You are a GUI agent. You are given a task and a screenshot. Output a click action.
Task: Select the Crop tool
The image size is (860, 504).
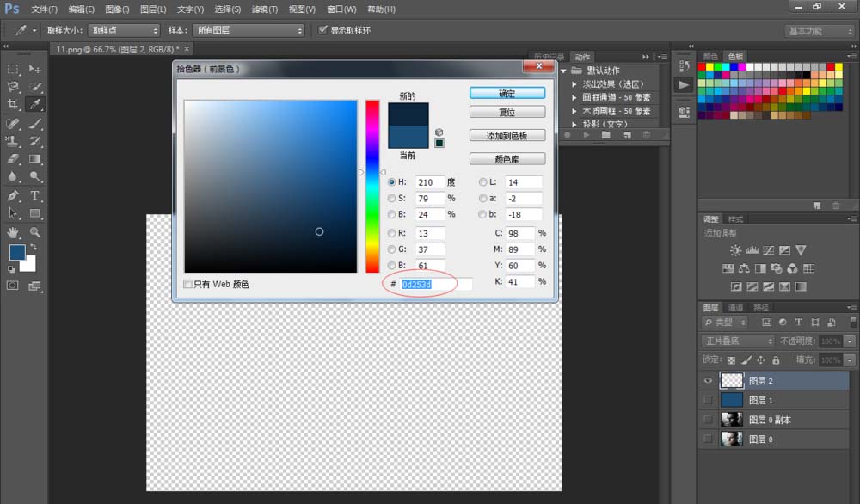(13, 104)
